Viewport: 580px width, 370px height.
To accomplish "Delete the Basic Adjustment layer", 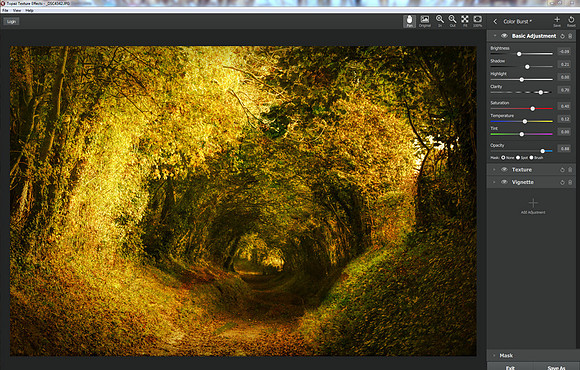I will 570,36.
